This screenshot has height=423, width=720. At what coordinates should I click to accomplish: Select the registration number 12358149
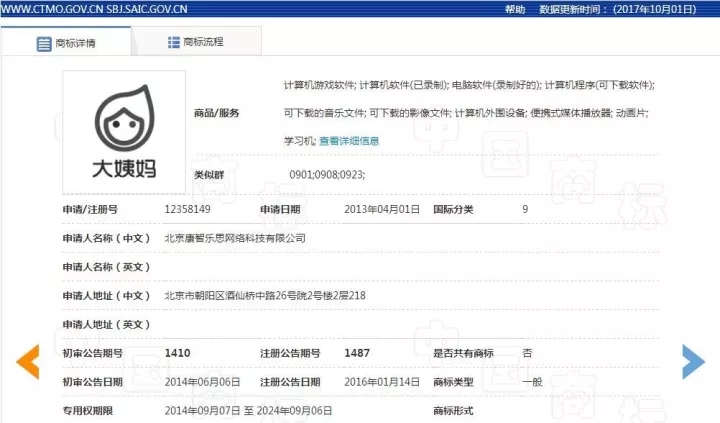[187, 210]
